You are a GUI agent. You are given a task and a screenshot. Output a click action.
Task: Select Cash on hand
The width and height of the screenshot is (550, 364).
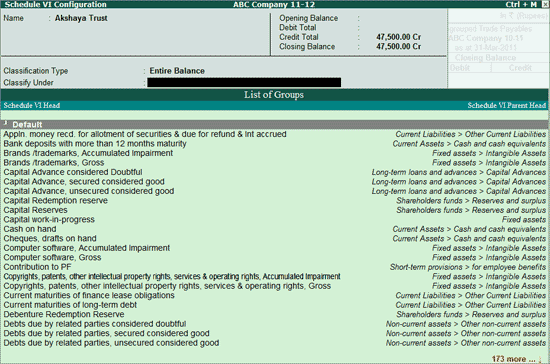pyautogui.click(x=30, y=229)
